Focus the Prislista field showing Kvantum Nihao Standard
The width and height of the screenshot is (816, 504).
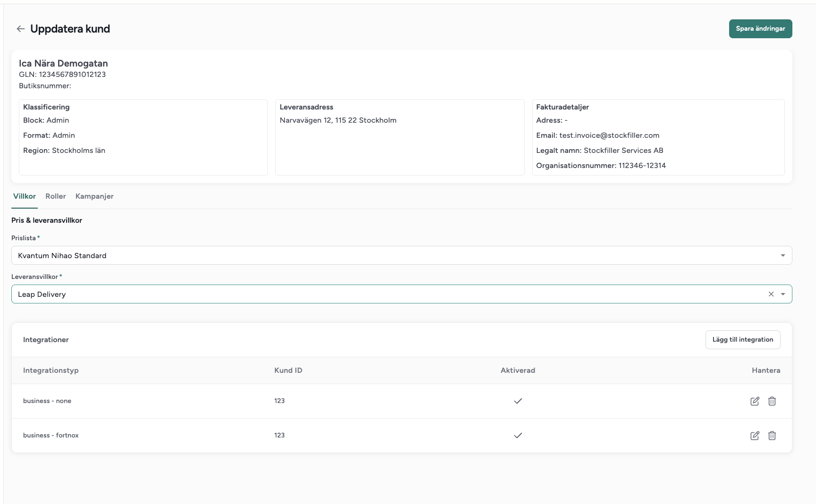[401, 255]
